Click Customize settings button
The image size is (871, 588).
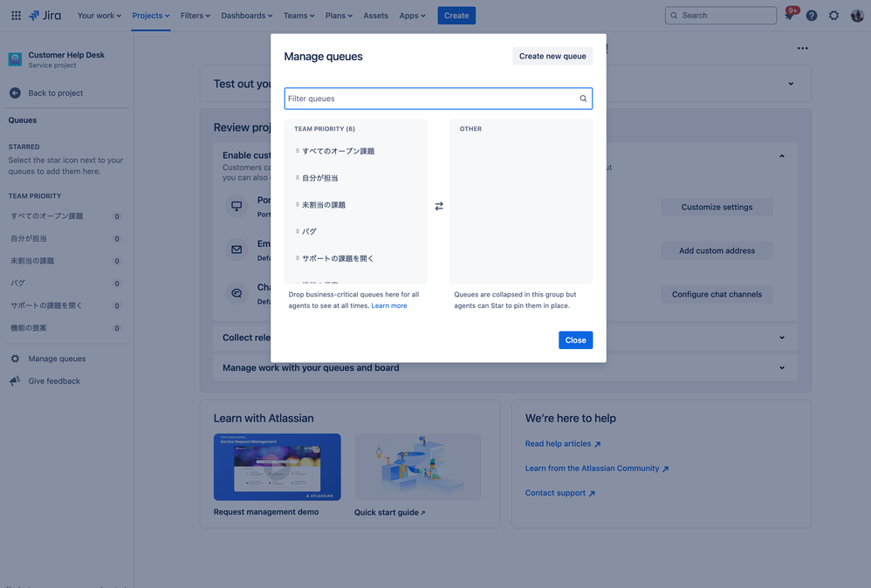pyautogui.click(x=717, y=207)
